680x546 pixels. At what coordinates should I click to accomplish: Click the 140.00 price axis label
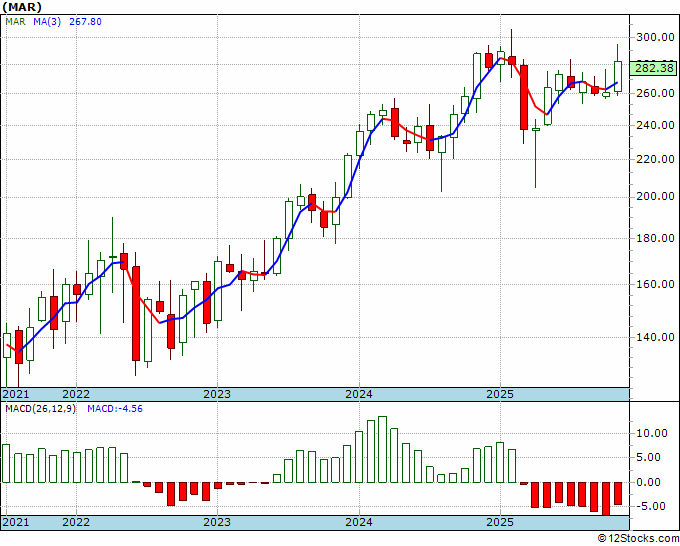click(655, 337)
